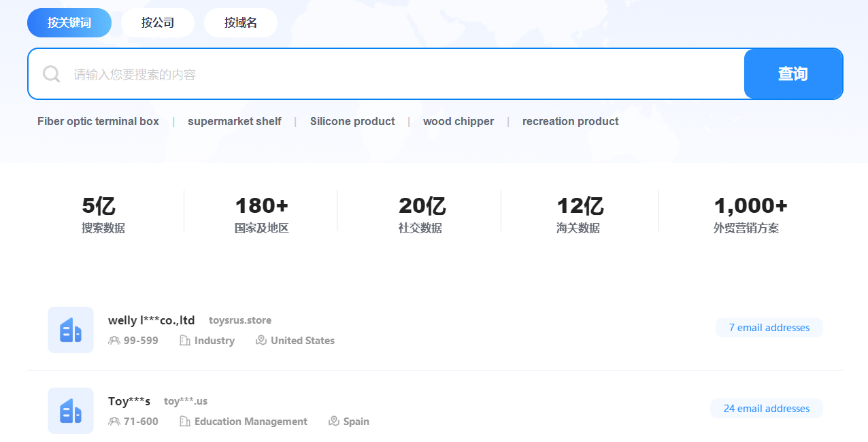The width and height of the screenshot is (868, 442).
Task: Switch to the 按公司 tab
Action: pos(158,22)
